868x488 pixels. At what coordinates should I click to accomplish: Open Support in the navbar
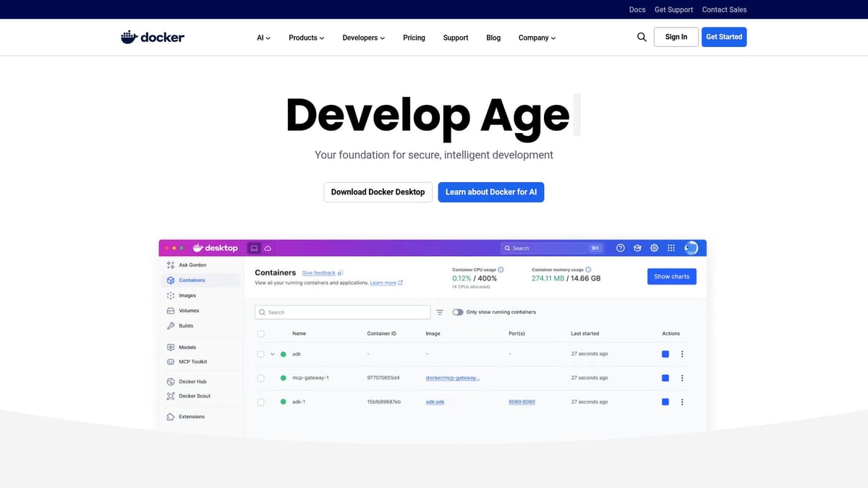pos(456,38)
